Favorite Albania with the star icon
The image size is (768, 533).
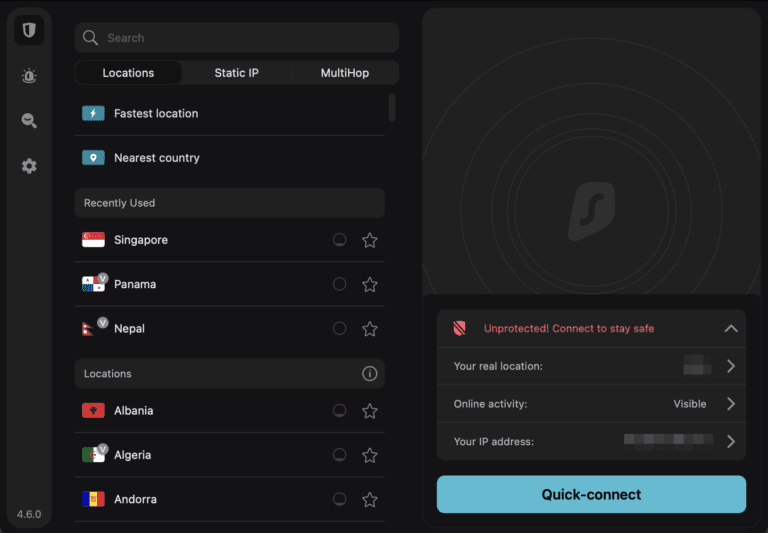coord(369,411)
